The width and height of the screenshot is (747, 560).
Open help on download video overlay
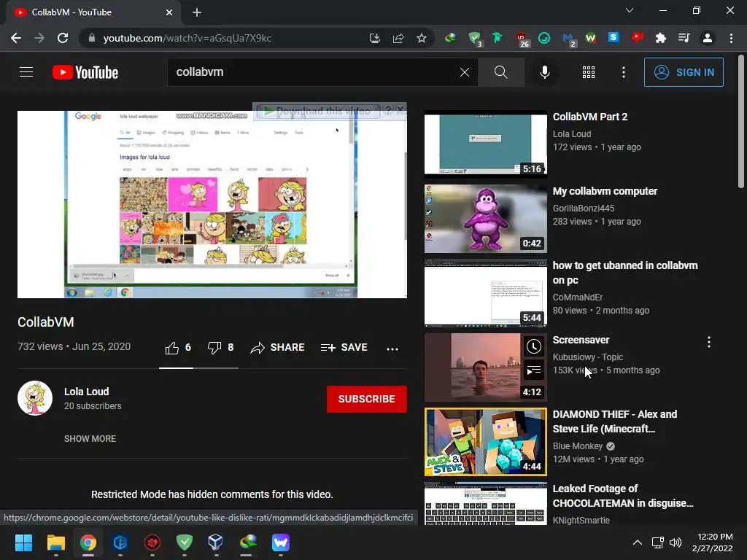tap(388, 110)
